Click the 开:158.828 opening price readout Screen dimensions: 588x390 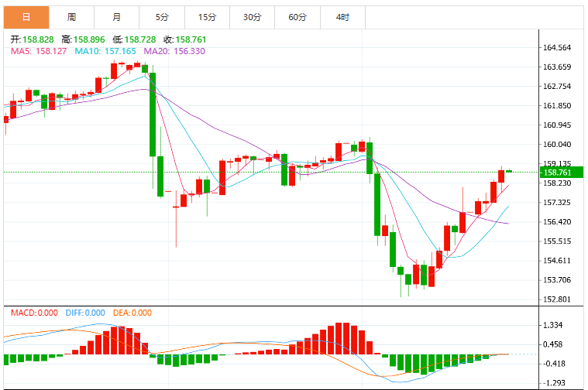[x=33, y=39]
